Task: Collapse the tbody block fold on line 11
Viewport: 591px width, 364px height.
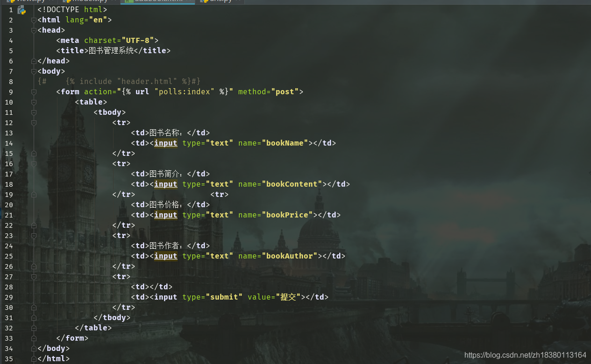Action: (x=34, y=112)
